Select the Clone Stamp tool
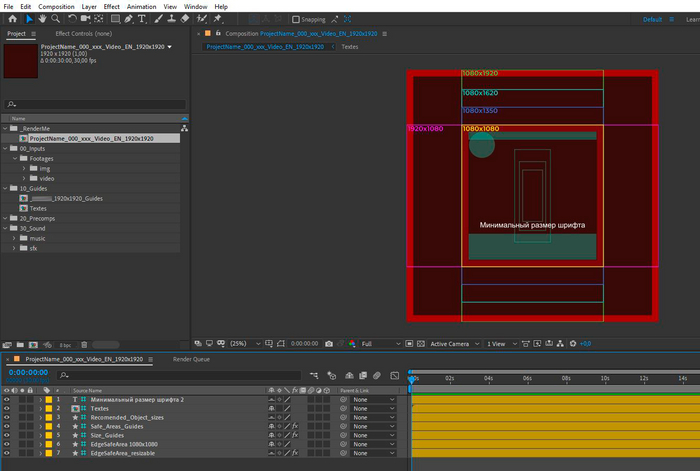700x471 pixels. [x=171, y=19]
